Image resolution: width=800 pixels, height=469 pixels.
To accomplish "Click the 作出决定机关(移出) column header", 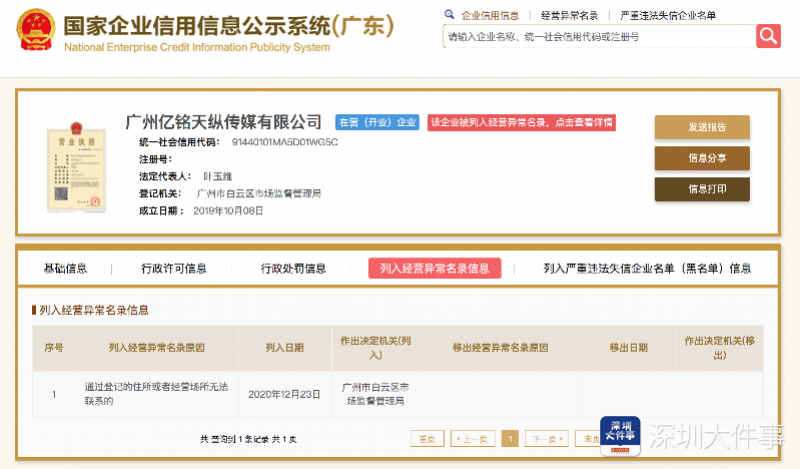I will 720,348.
